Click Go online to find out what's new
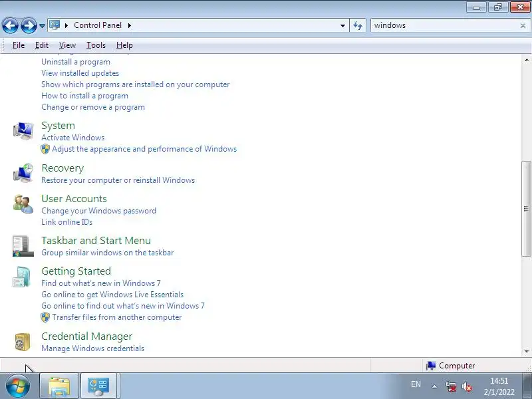The image size is (532, 399). pos(123,306)
